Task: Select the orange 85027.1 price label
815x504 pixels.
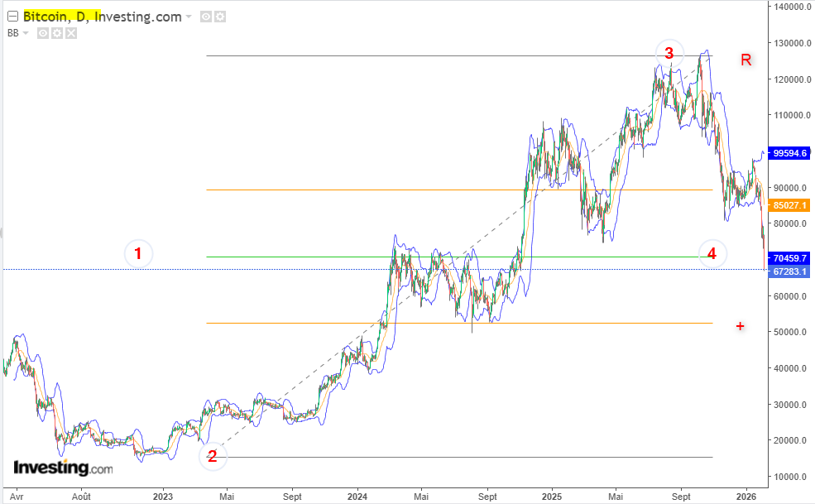Action: click(x=789, y=205)
